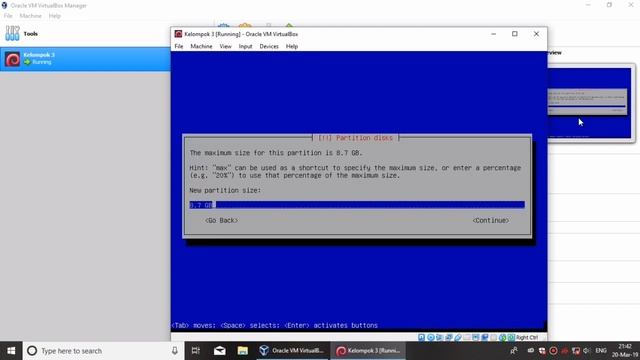640x360 pixels.
Task: Click the Right Ctrl host key label
Action: pyautogui.click(x=527, y=338)
